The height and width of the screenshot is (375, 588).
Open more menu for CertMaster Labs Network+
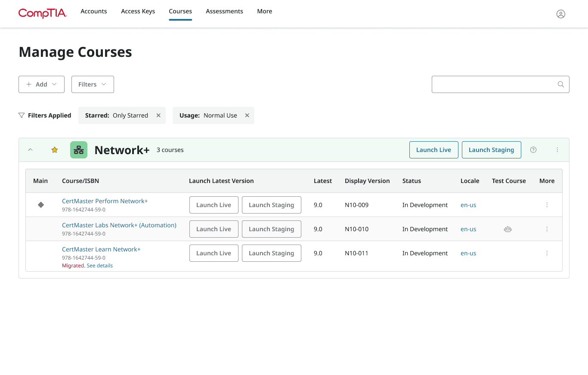click(547, 229)
